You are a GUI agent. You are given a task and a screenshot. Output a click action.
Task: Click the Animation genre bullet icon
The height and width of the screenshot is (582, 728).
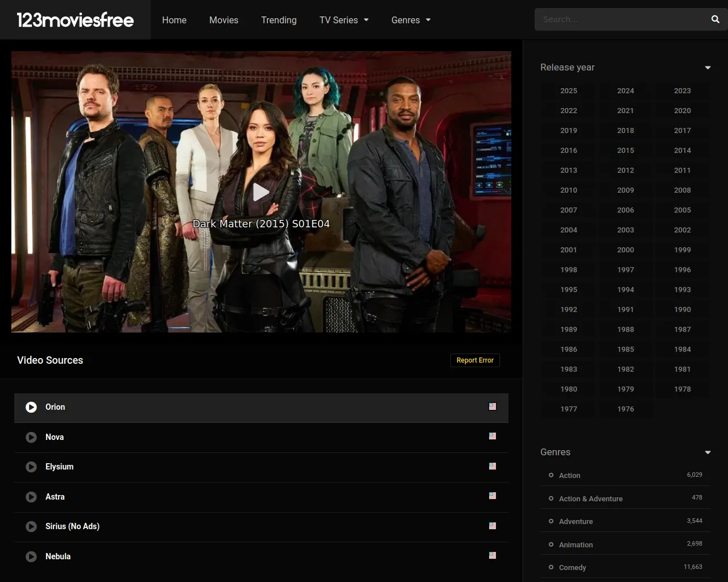coord(551,544)
